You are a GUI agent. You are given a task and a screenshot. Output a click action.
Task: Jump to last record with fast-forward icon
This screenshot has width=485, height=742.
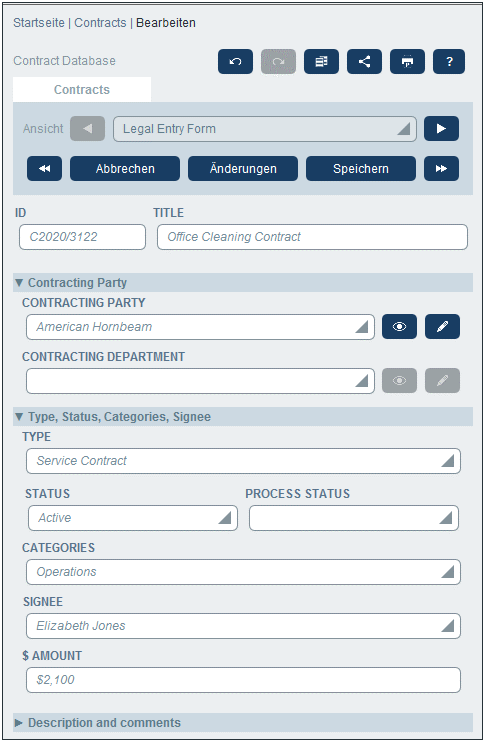tap(441, 168)
